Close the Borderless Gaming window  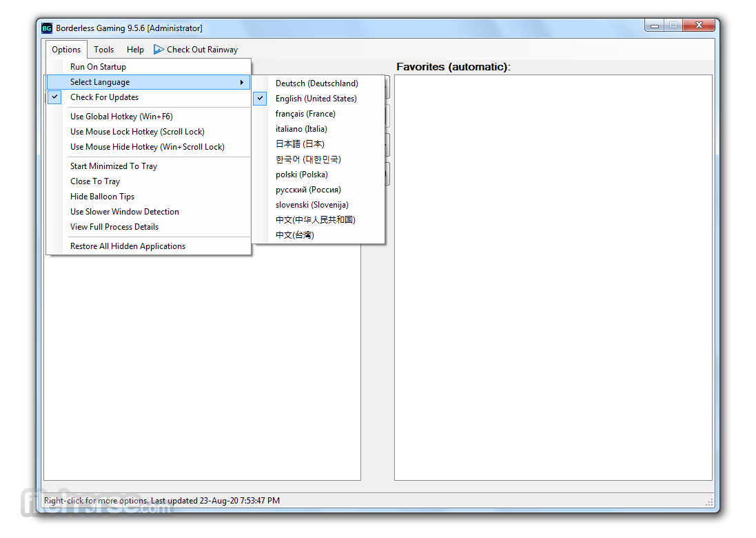coord(699,25)
